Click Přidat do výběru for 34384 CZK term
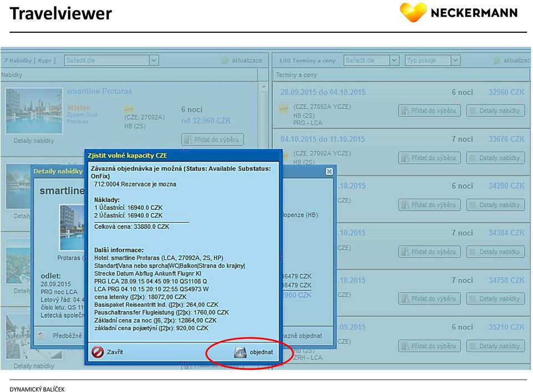 click(429, 252)
